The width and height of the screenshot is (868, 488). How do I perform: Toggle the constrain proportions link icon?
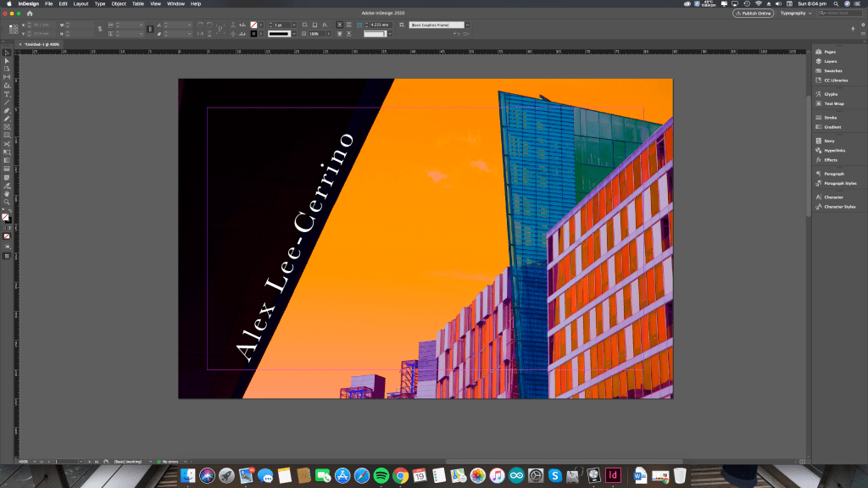pyautogui.click(x=100, y=30)
